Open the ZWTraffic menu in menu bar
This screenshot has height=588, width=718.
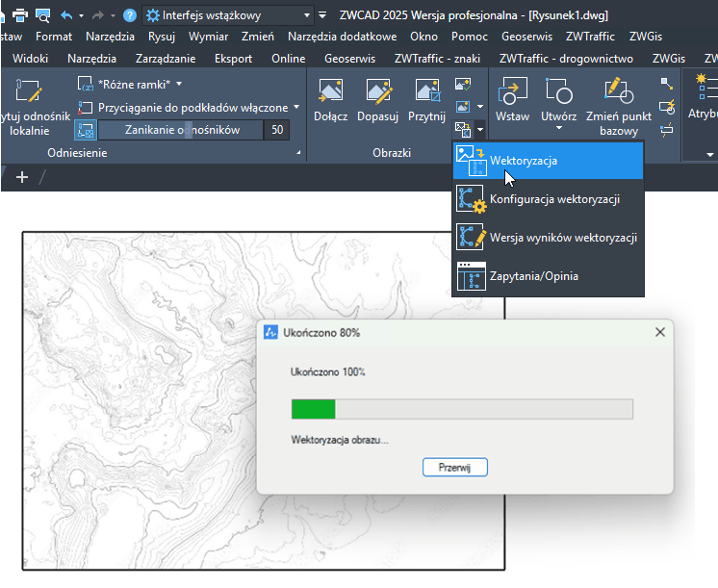[x=590, y=37]
